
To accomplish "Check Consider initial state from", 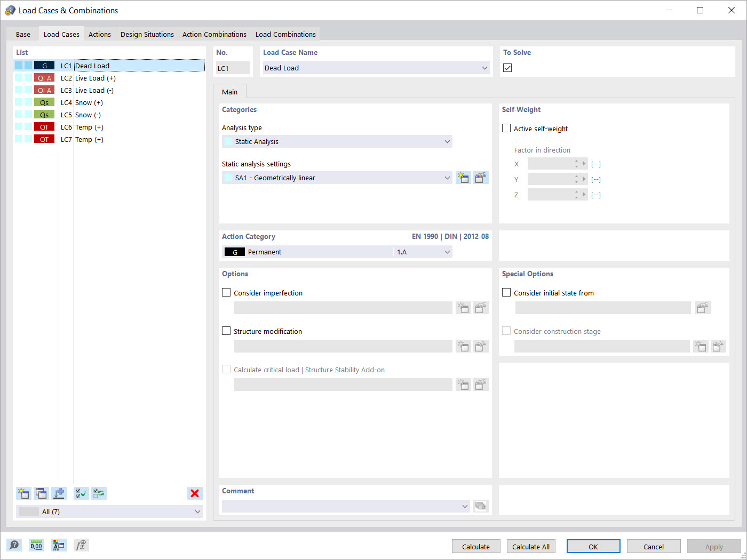I will point(506,292).
